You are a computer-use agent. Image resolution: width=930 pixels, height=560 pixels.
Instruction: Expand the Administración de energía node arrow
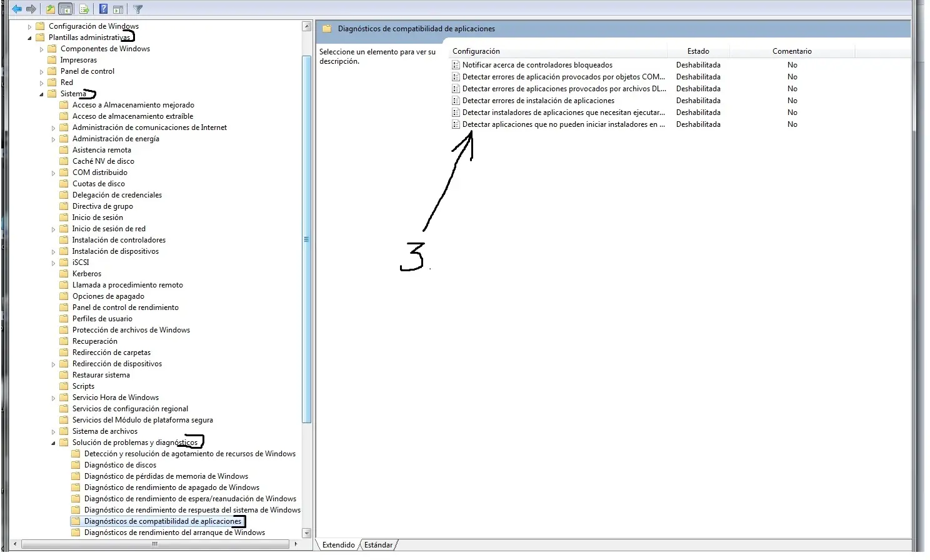point(53,139)
